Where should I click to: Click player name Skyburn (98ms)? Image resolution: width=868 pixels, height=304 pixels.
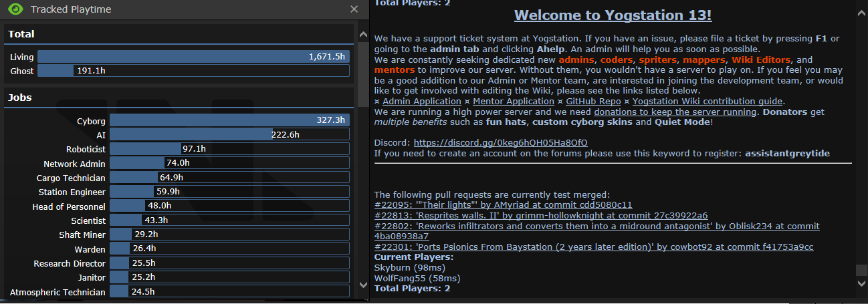tap(409, 267)
